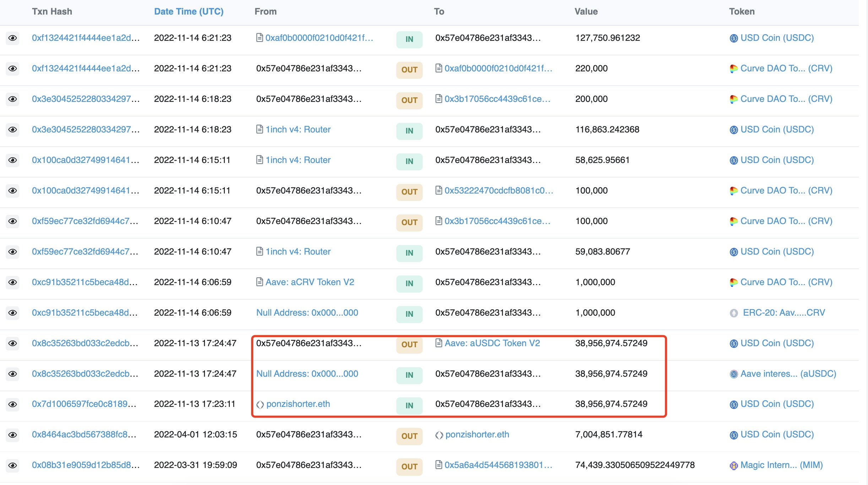Click contract icon beside Aave: aCRV Token V2
Image resolution: width=868 pixels, height=485 pixels.
click(260, 282)
